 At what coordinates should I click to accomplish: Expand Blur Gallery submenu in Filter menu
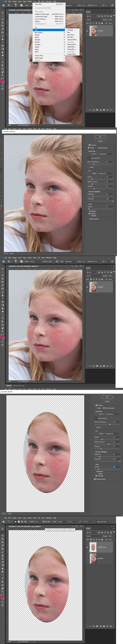[49, 33]
